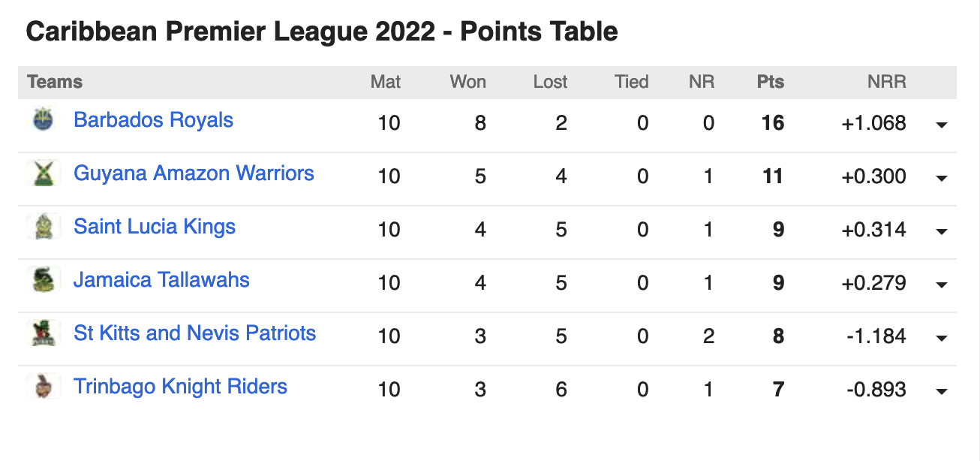Click the NRR column header

point(886,82)
